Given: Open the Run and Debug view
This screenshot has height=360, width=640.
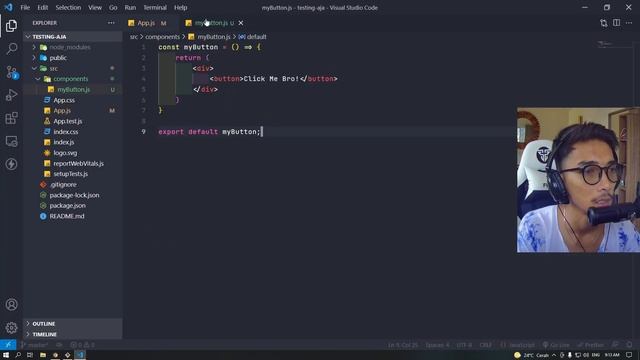Looking at the screenshot, I should point(11,95).
